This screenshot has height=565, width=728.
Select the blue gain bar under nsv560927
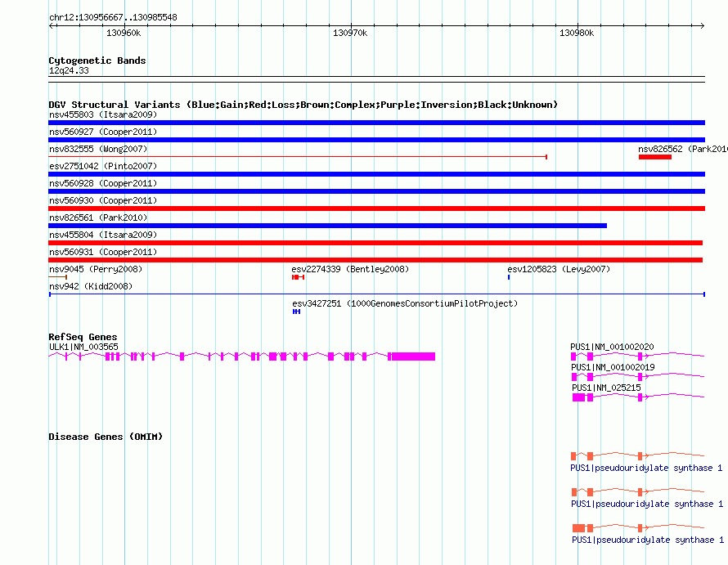click(376, 140)
